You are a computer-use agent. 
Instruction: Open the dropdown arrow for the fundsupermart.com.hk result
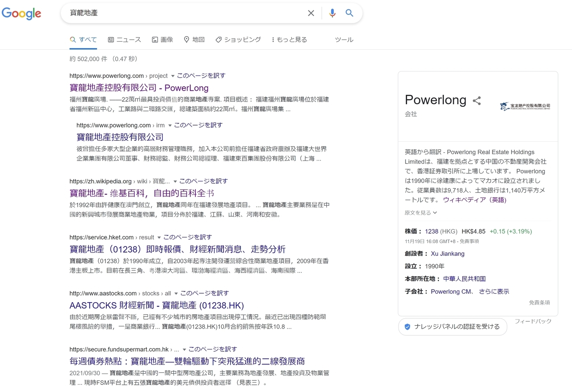(184, 350)
